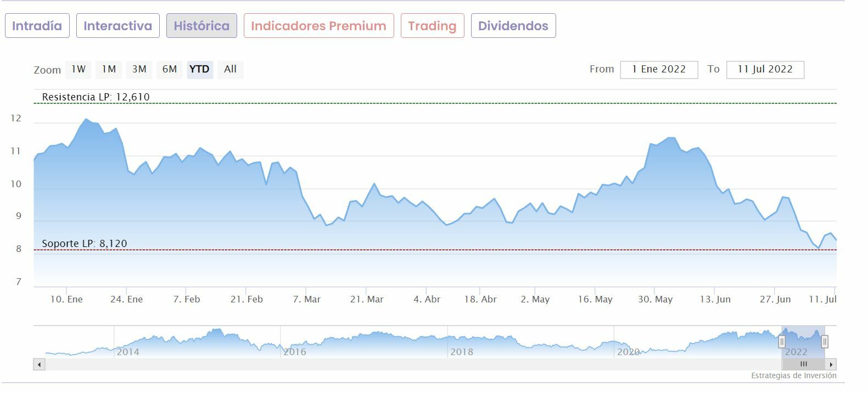Open Indicadores Premium tab

pyautogui.click(x=318, y=26)
